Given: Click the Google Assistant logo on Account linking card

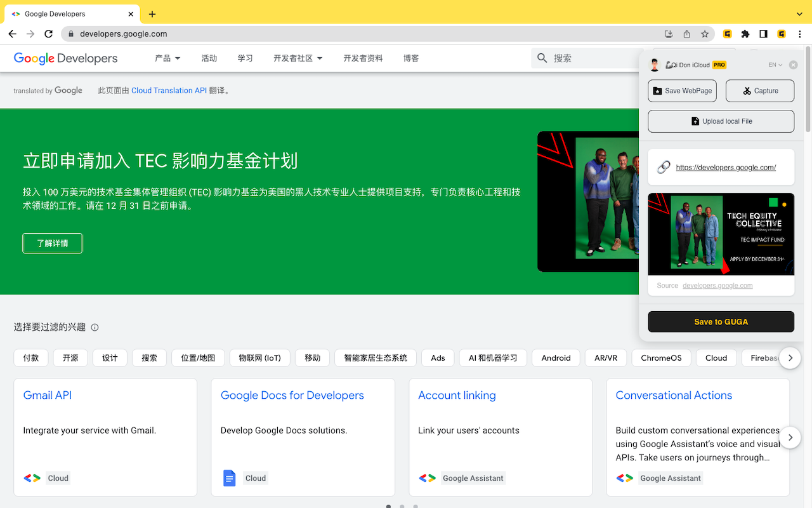Looking at the screenshot, I should (427, 478).
